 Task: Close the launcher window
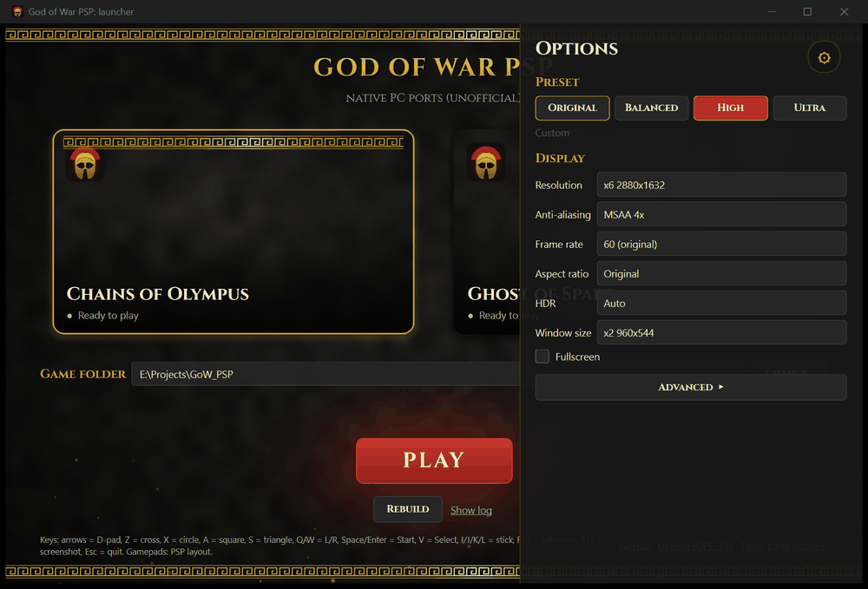(x=844, y=11)
